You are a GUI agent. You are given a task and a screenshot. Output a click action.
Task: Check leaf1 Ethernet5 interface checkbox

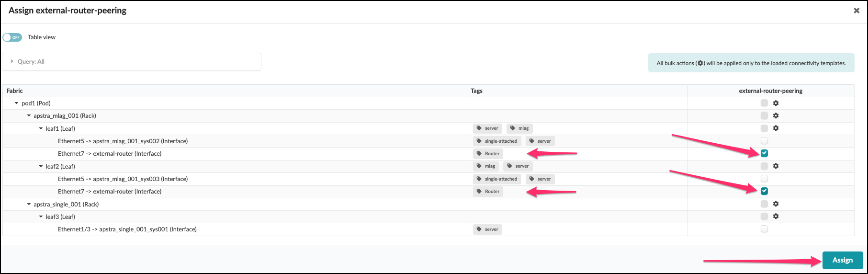764,141
